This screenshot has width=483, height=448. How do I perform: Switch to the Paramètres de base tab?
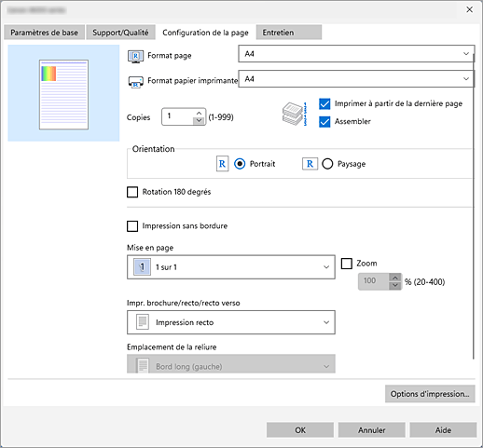pos(44,33)
